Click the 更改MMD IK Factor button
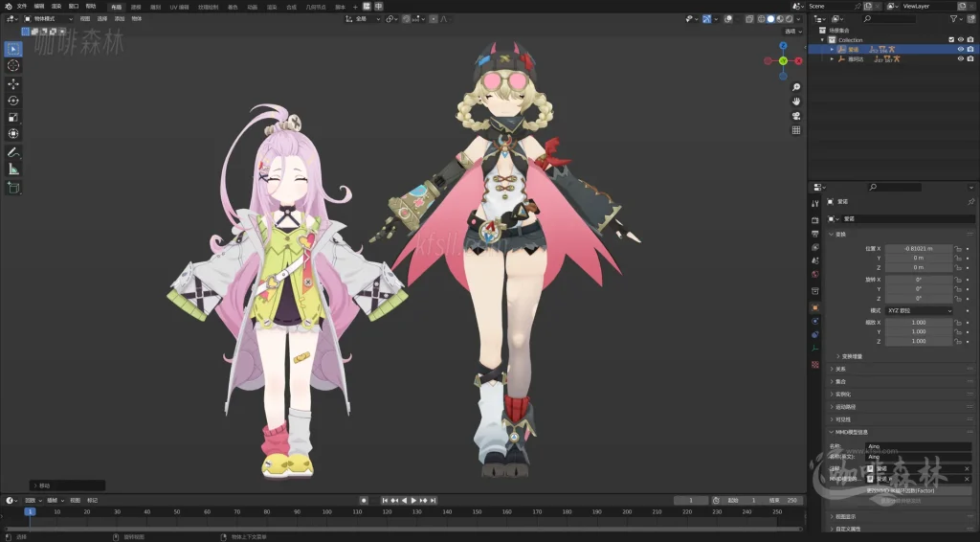The height and width of the screenshot is (542, 980). coord(900,490)
